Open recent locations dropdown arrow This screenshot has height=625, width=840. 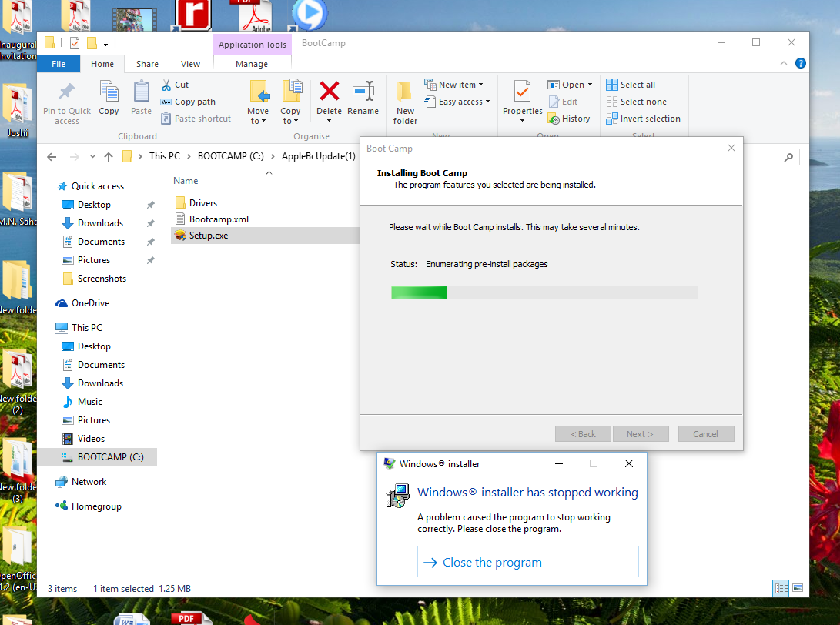pyautogui.click(x=92, y=157)
